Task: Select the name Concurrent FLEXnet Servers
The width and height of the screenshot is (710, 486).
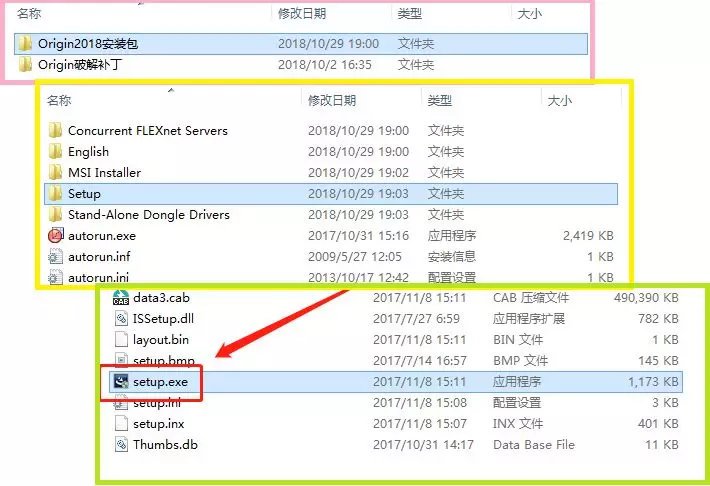Action: 148,130
